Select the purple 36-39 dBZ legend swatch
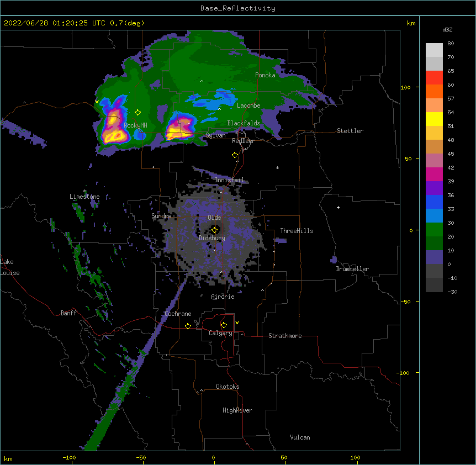The height and width of the screenshot is (465, 476). pyautogui.click(x=434, y=188)
